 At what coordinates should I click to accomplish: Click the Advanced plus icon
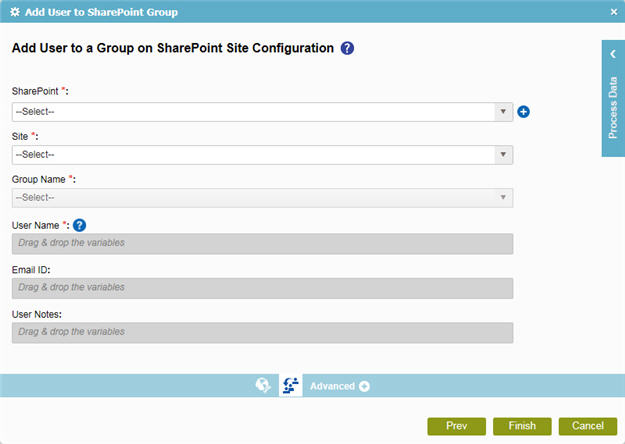tap(364, 386)
